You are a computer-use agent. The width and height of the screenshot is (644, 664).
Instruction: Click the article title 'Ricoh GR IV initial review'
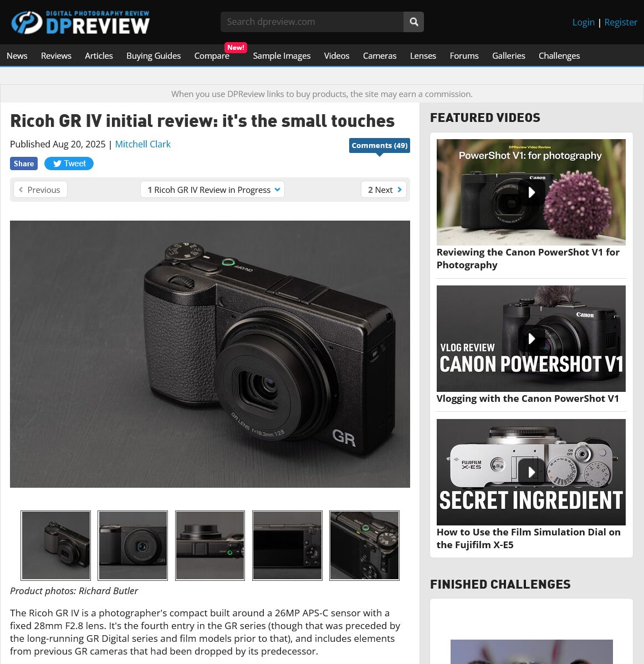click(202, 121)
